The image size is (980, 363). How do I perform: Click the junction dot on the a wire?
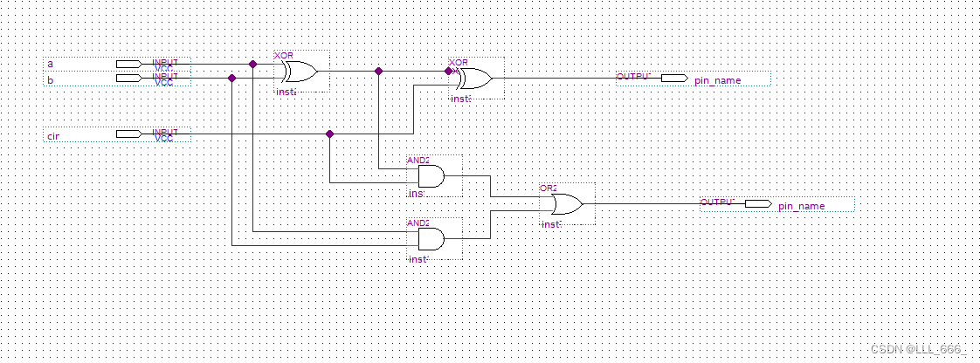[x=253, y=64]
